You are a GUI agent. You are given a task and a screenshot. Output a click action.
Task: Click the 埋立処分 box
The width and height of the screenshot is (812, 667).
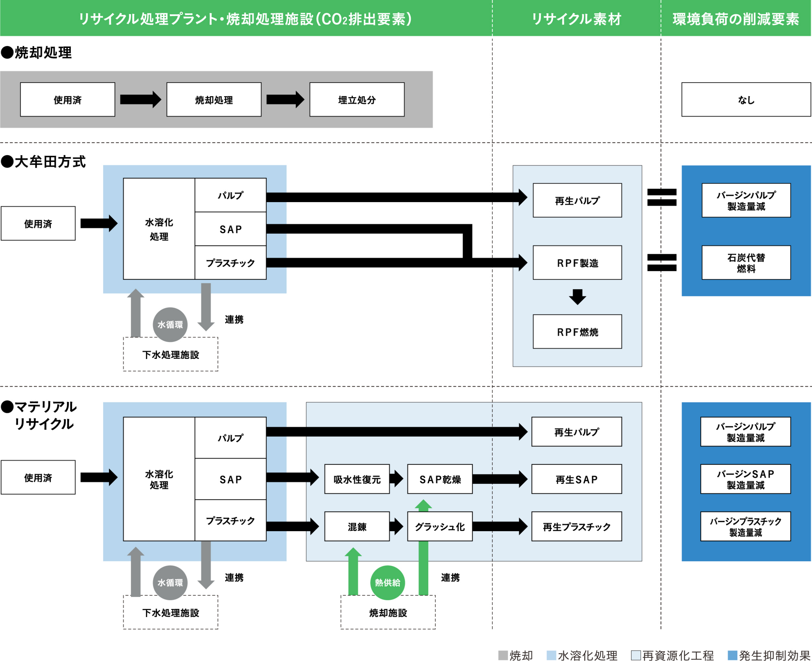pyautogui.click(x=357, y=100)
